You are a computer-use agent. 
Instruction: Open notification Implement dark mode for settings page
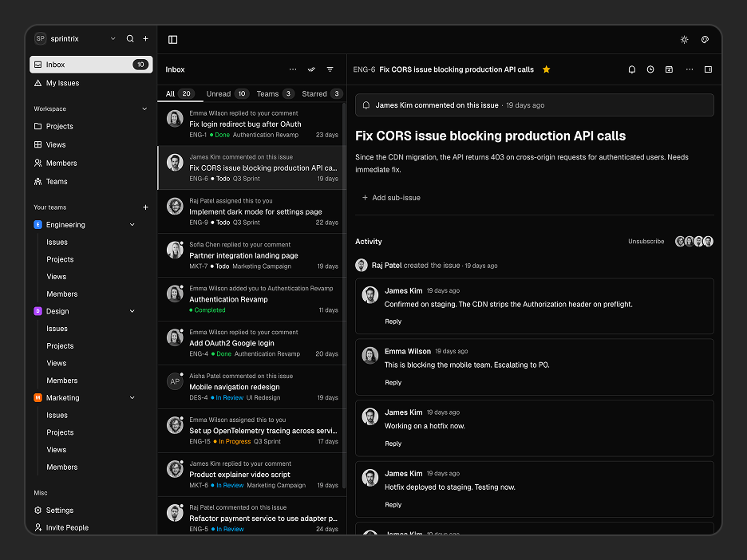click(x=252, y=211)
